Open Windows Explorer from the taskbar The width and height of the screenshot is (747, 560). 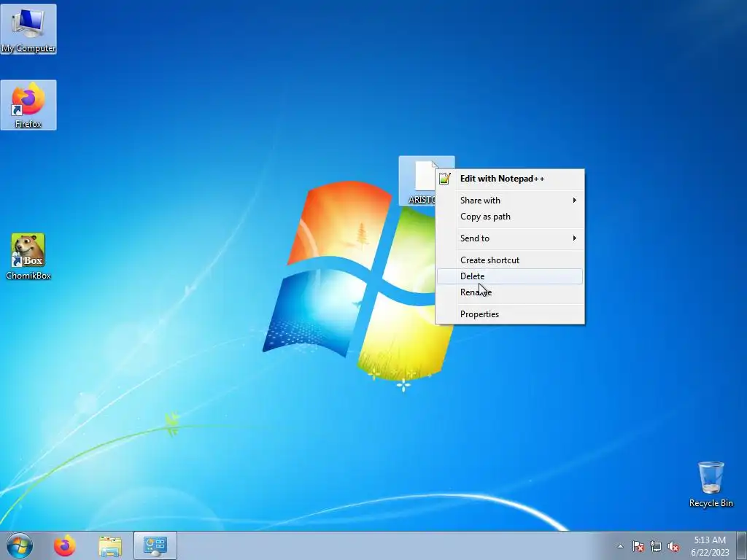pyautogui.click(x=110, y=545)
